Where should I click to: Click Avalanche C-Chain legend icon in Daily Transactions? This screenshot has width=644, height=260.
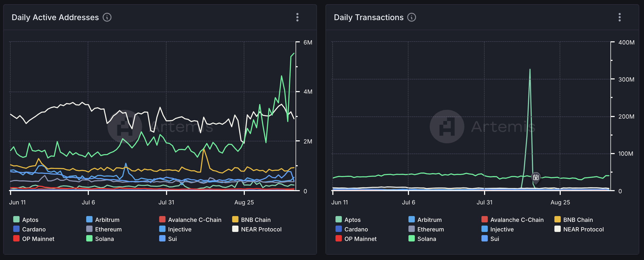click(485, 219)
